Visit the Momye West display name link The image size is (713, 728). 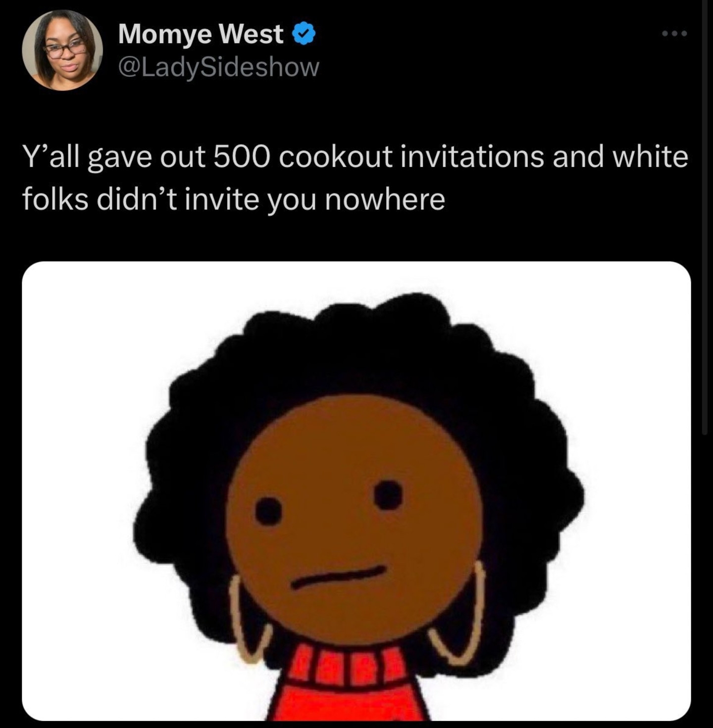[201, 34]
